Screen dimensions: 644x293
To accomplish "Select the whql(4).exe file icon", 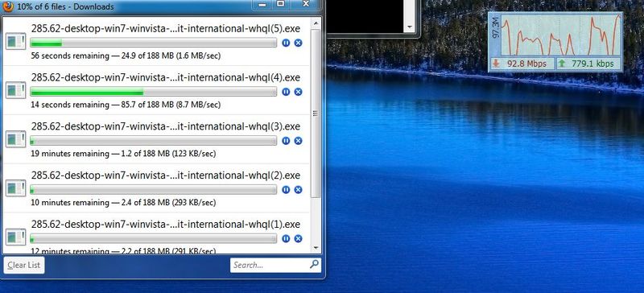I will [15, 90].
